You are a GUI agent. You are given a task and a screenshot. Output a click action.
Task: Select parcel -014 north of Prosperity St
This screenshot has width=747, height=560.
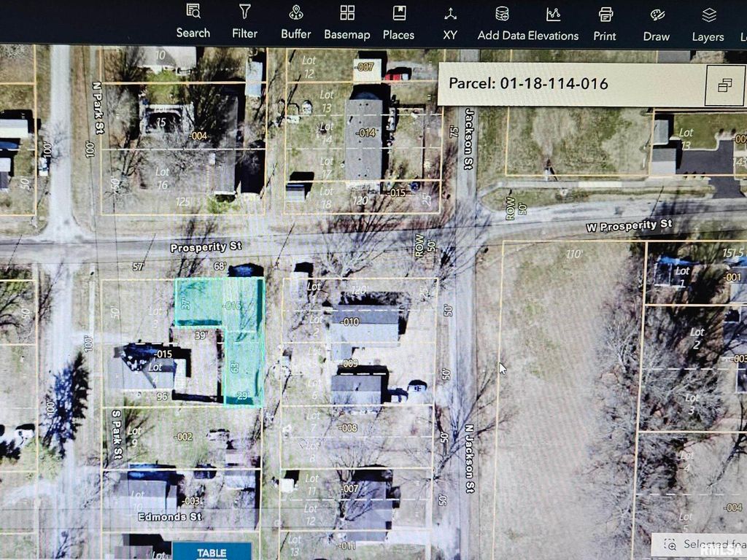(x=365, y=133)
